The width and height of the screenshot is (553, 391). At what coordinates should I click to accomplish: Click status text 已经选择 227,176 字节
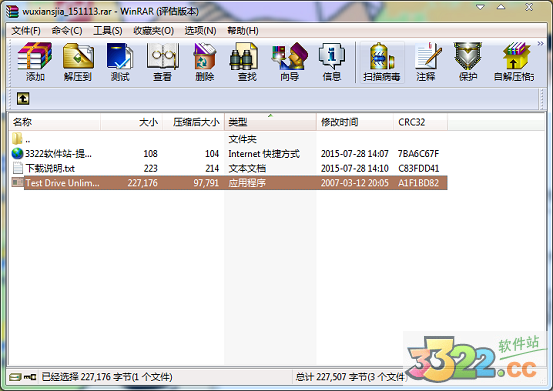86,377
